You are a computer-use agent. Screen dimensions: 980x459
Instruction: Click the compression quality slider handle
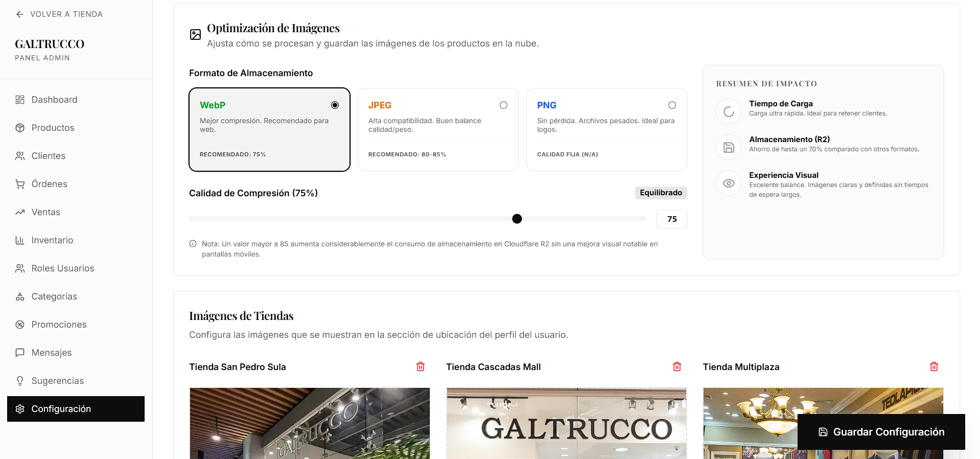point(517,219)
